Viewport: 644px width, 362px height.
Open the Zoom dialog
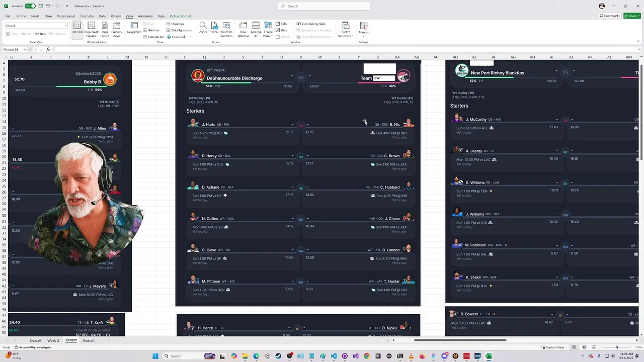coord(203,28)
